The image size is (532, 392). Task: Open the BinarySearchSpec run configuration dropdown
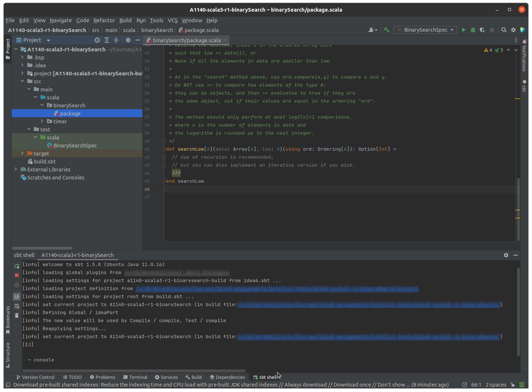click(426, 30)
